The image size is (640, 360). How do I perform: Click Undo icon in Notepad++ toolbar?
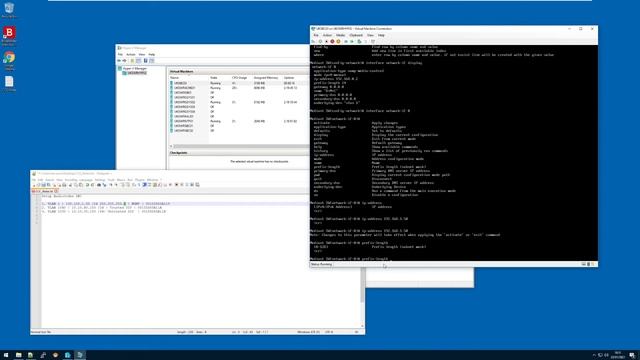click(87, 185)
